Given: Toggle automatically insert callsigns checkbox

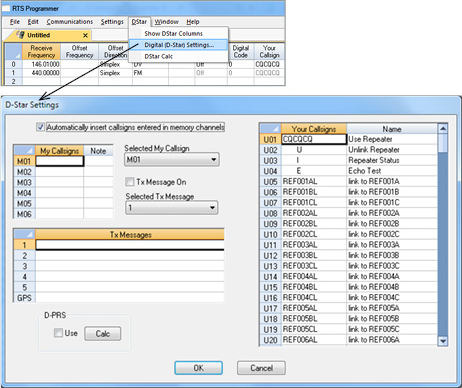Looking at the screenshot, I should pos(41,127).
